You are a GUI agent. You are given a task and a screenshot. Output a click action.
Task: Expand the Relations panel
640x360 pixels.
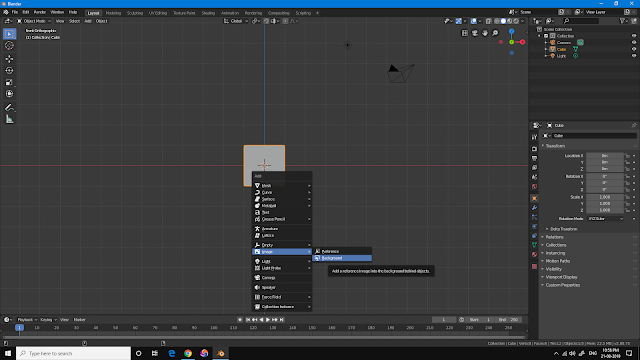pyautogui.click(x=554, y=237)
